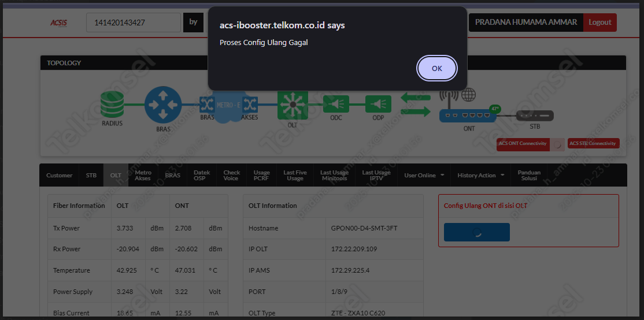Click Hostname value GPON00-D4-SMT-3FT

[x=364, y=228]
